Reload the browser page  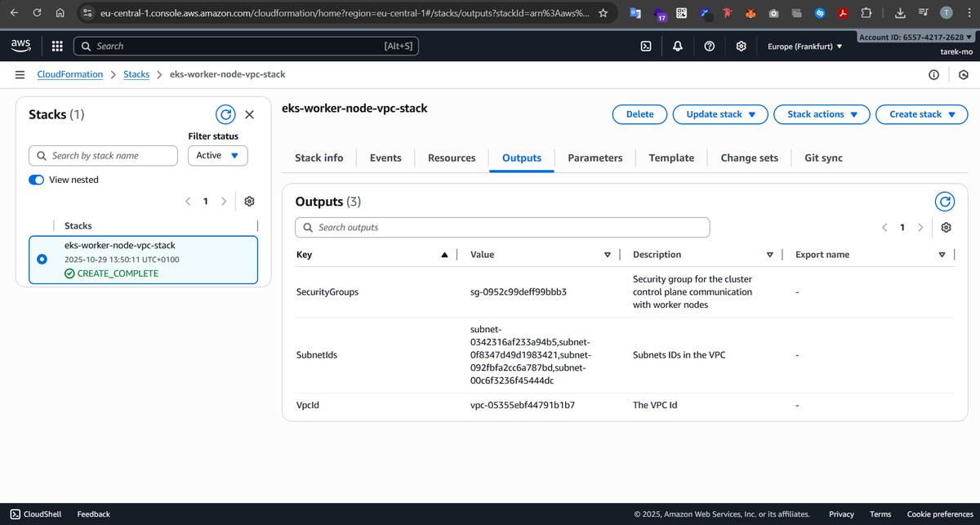[37, 13]
